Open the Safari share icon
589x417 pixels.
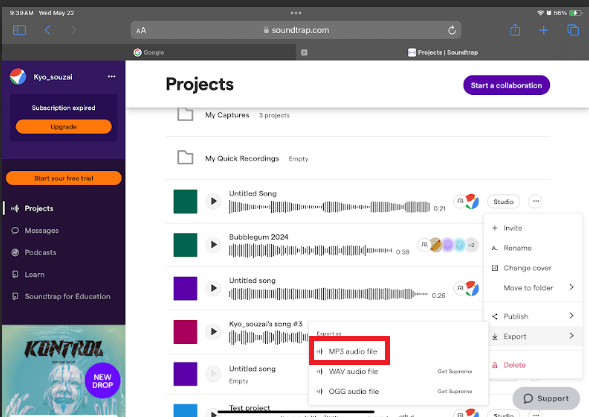[x=515, y=30]
